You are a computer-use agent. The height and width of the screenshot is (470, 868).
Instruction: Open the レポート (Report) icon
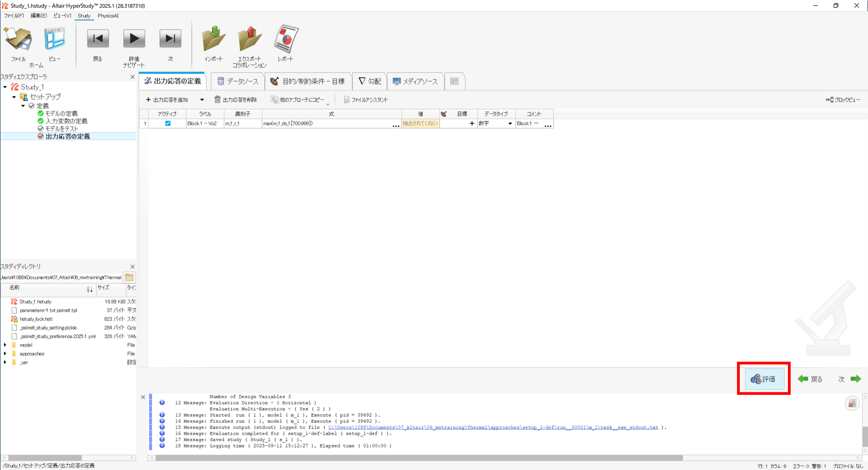coord(286,39)
